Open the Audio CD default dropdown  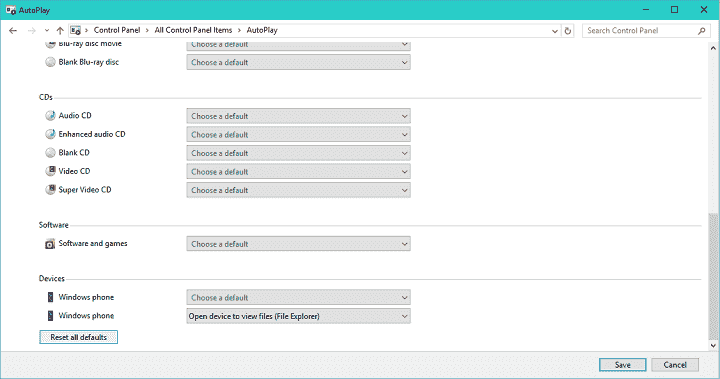(x=298, y=116)
